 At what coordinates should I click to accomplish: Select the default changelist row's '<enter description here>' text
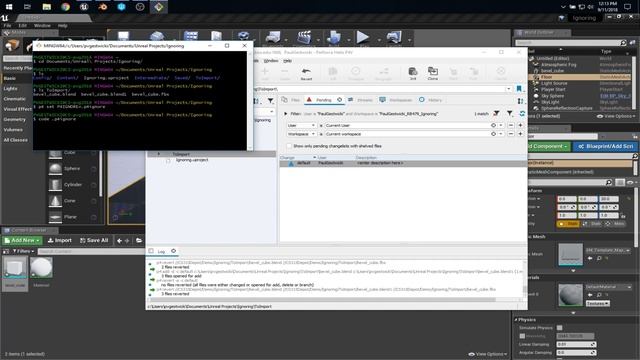click(380, 163)
